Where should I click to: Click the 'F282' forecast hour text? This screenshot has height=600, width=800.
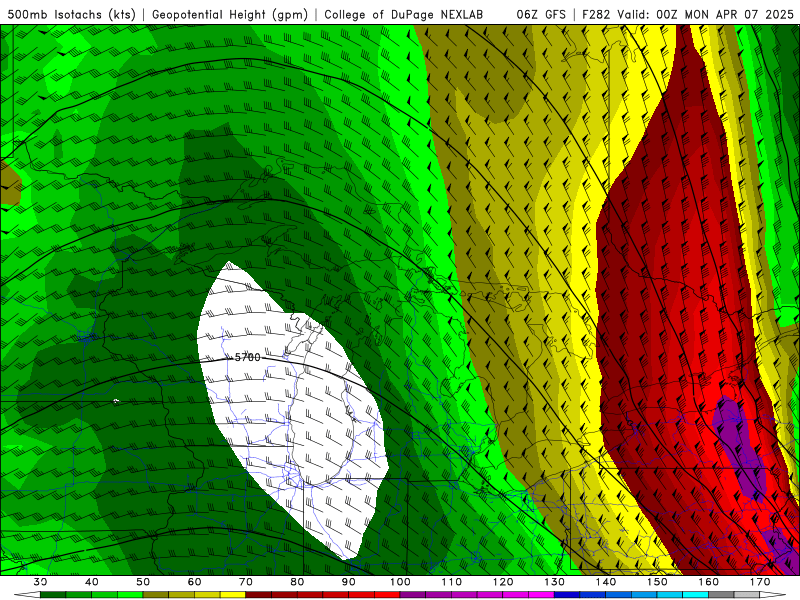tap(596, 15)
